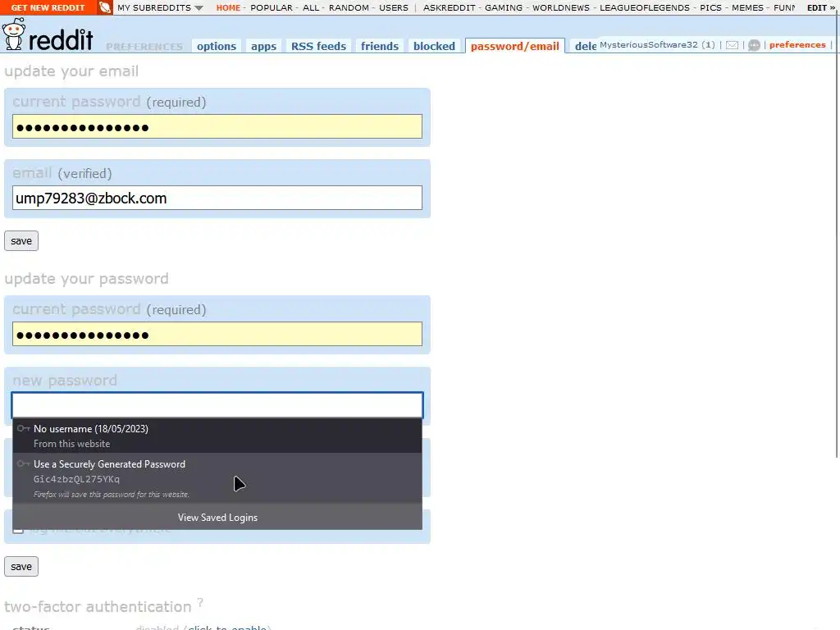Switch to the options tab
The image size is (840, 630).
point(217,46)
